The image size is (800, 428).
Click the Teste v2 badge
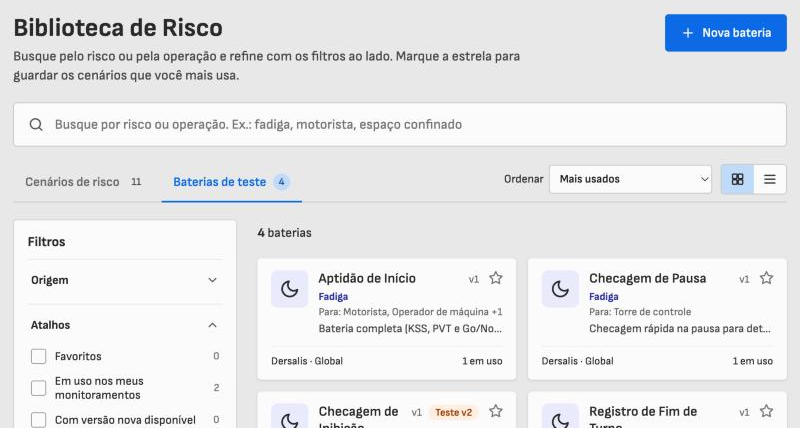(x=453, y=412)
